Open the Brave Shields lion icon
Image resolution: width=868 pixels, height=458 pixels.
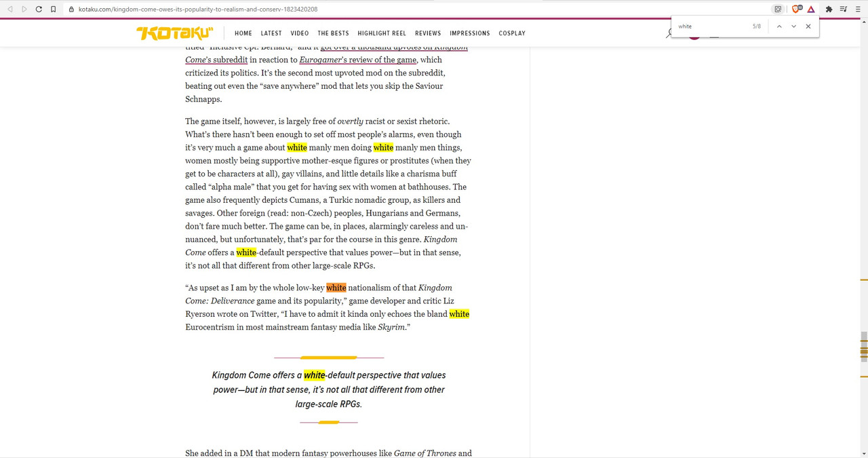(x=797, y=9)
